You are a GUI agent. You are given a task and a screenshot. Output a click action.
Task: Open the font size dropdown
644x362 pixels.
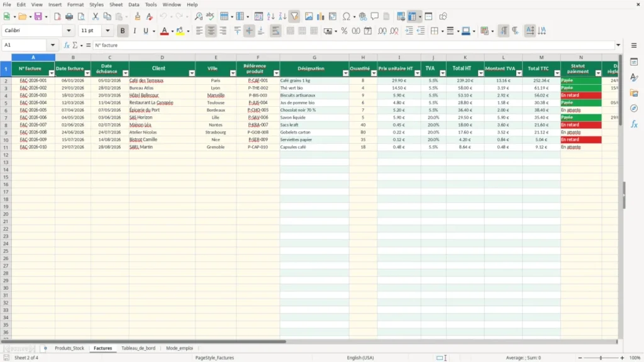click(x=108, y=30)
